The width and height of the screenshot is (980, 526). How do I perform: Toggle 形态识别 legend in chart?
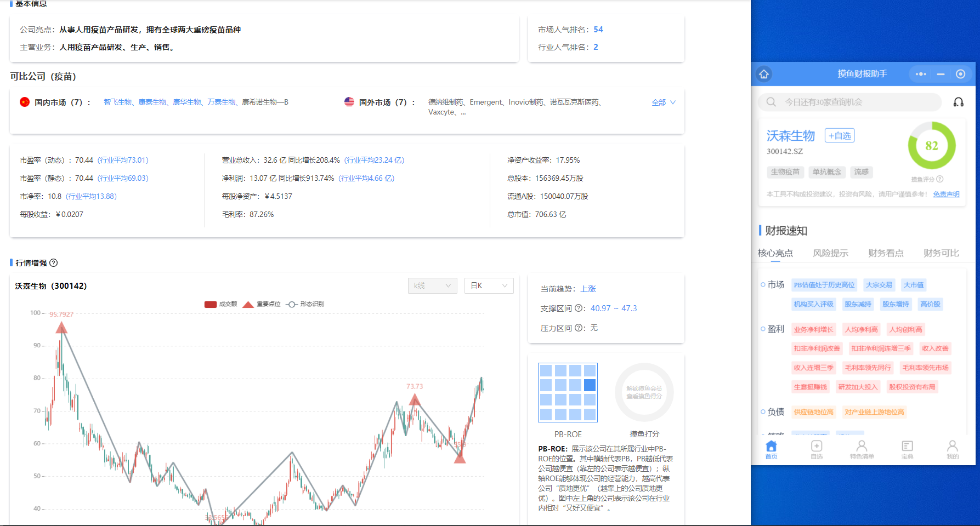[x=305, y=304]
